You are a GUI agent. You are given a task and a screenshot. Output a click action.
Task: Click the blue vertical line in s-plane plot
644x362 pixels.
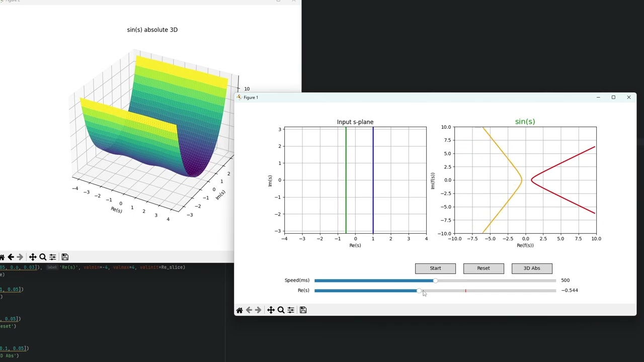373,180
